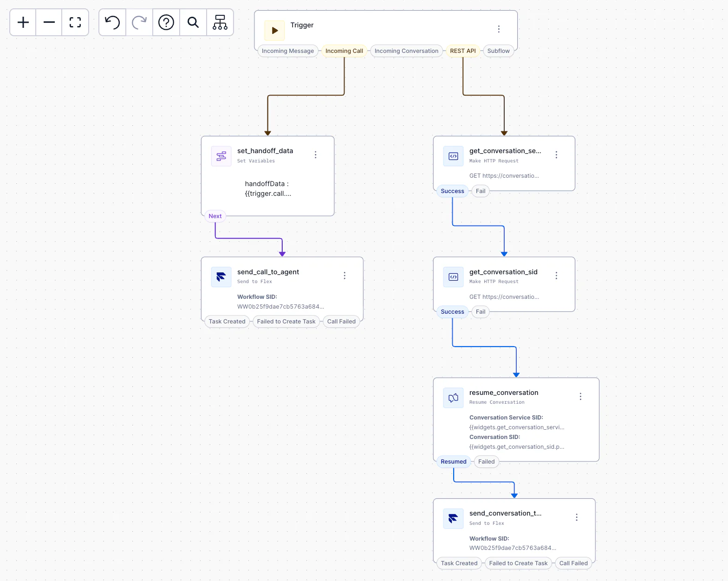Open the canvas search magnifier
728x581 pixels.
coord(193,22)
